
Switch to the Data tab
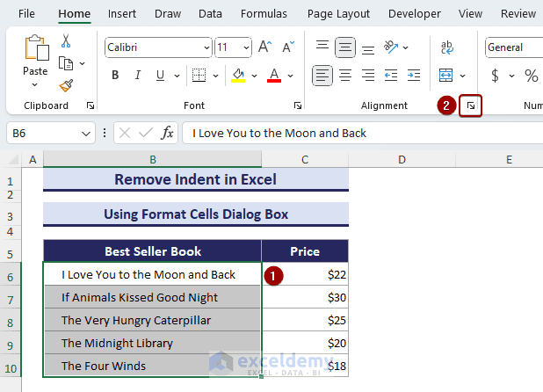click(210, 13)
